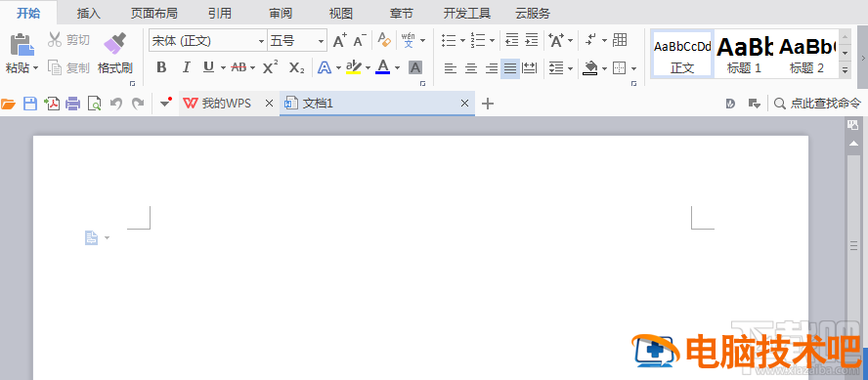Open the 页面布局 ribbon tab
This screenshot has height=380, width=868.
tap(153, 13)
